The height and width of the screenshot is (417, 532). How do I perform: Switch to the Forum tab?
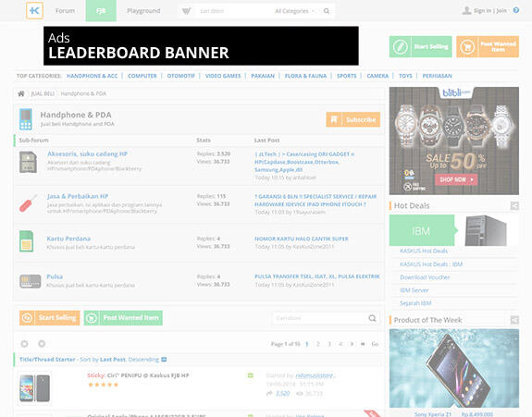pyautogui.click(x=65, y=11)
